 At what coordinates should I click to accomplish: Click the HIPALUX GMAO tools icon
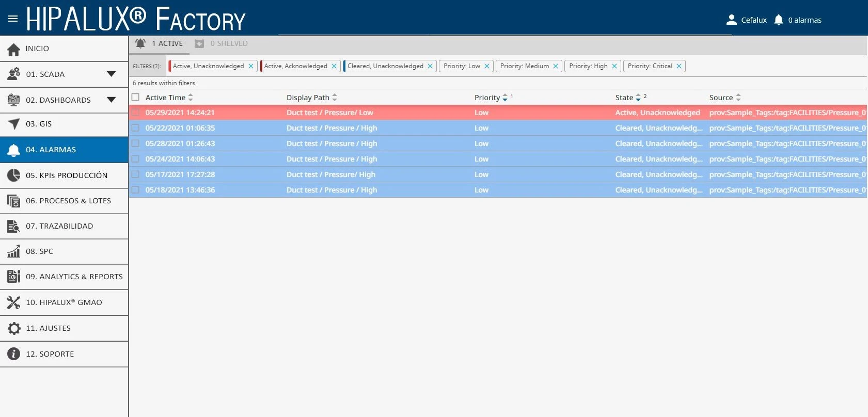pyautogui.click(x=14, y=302)
